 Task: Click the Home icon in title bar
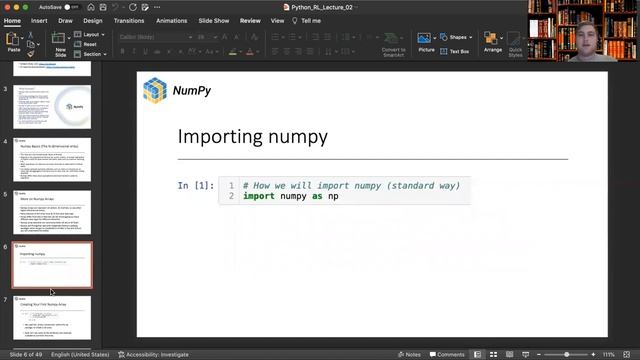coord(91,7)
